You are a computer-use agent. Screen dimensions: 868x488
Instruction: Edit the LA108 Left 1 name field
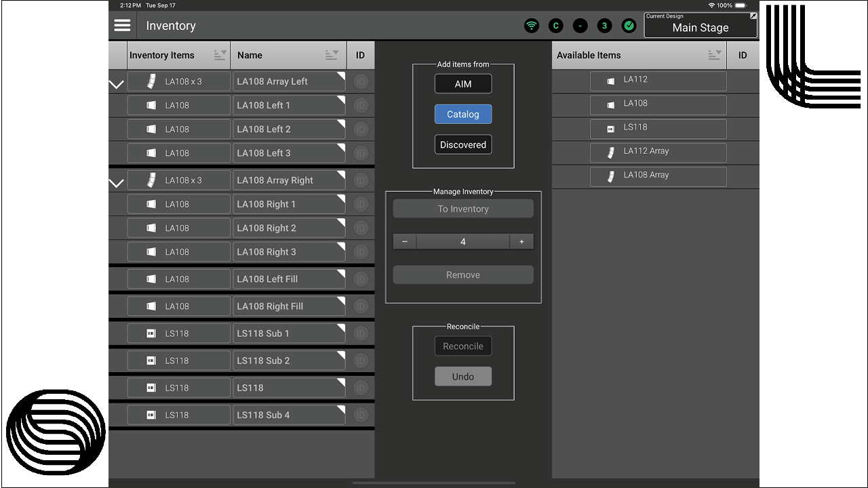tap(289, 105)
